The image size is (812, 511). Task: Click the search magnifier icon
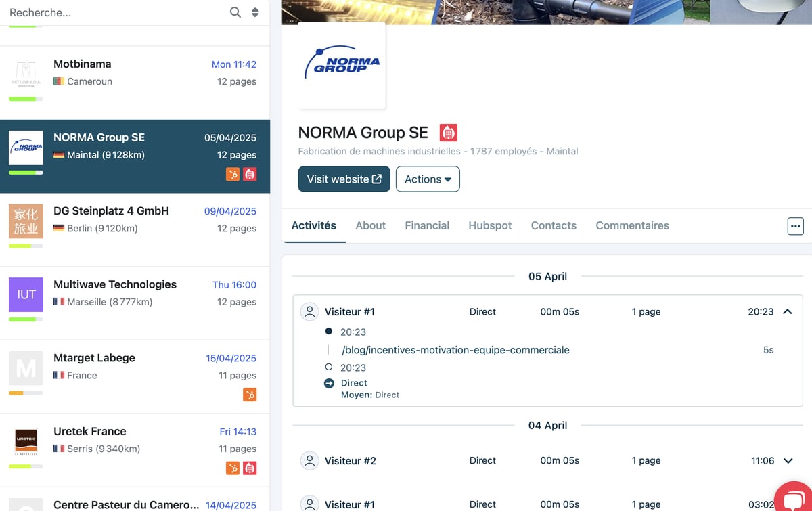click(x=235, y=12)
